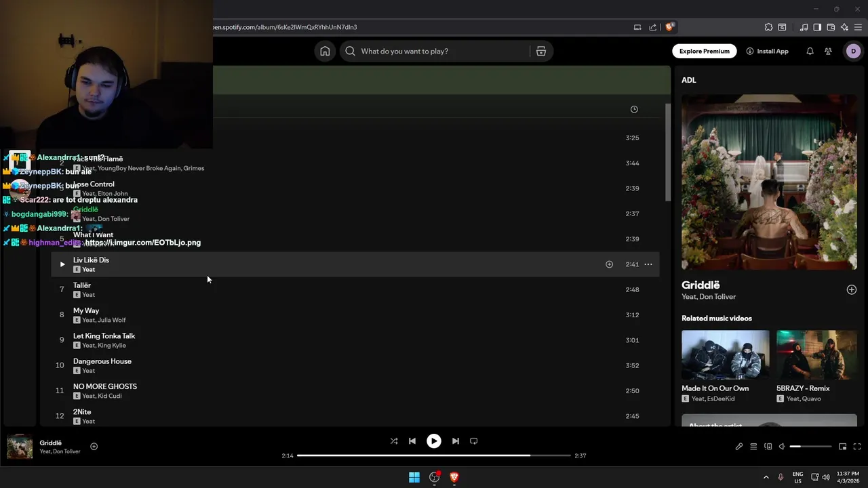Click the install/cast icon in address bar
Viewport: 868px width, 488px height.
(637, 27)
